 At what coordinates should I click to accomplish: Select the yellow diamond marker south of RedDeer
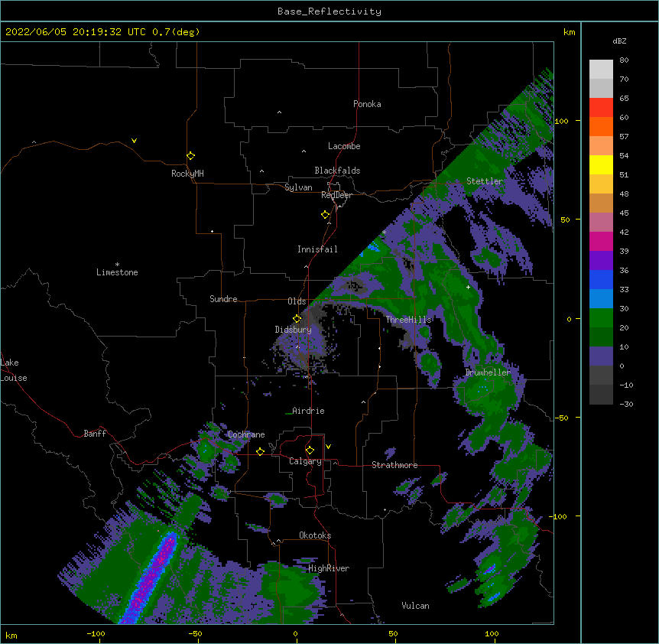tap(325, 215)
